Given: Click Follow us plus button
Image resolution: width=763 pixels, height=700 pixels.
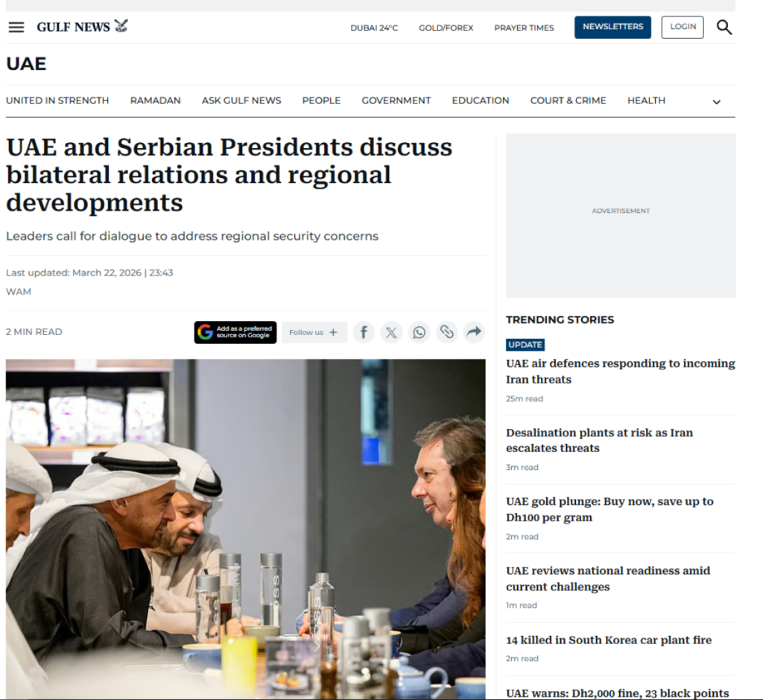Looking at the screenshot, I should (314, 332).
